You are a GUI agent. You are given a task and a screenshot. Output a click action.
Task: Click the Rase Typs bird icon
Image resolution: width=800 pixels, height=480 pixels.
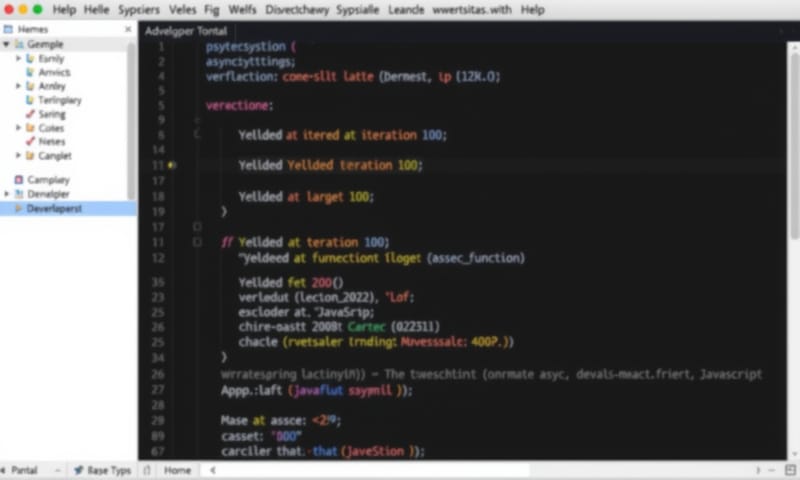(79, 470)
